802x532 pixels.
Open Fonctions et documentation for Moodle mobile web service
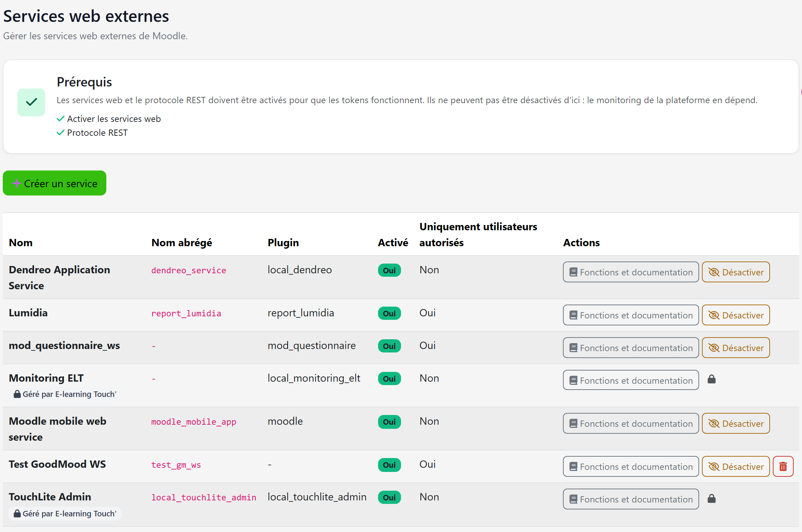click(x=631, y=423)
